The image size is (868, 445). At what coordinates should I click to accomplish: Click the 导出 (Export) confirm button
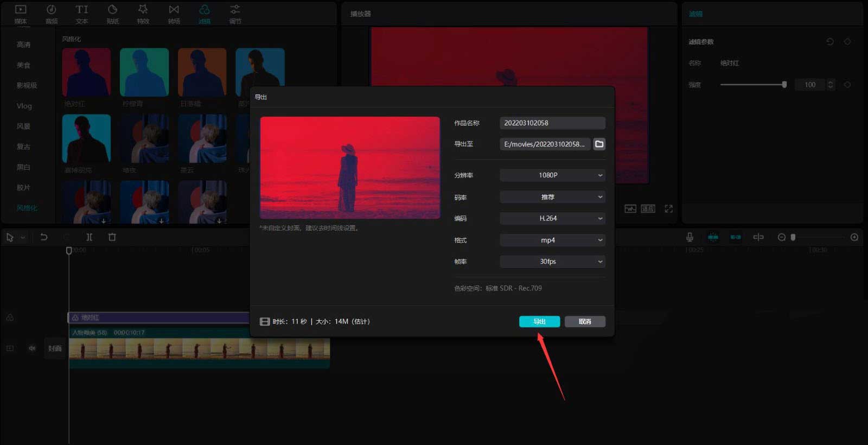pos(539,322)
